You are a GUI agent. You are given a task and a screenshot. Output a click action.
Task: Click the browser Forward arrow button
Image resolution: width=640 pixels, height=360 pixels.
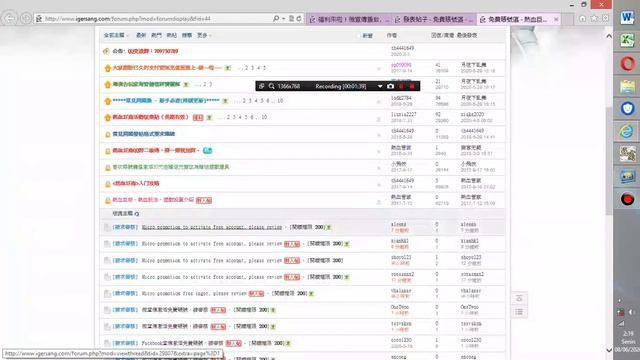point(27,18)
